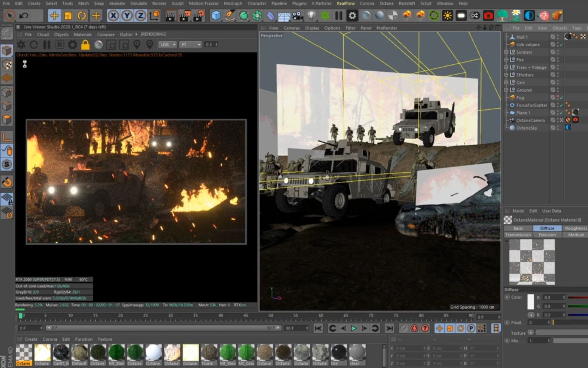The width and height of the screenshot is (588, 368).
Task: Restart rendering in the Live Viewer
Action: tap(34, 44)
